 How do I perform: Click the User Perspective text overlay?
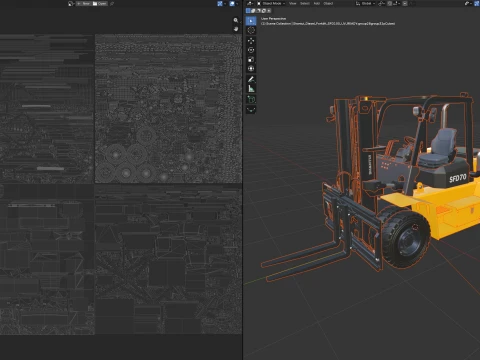273,19
